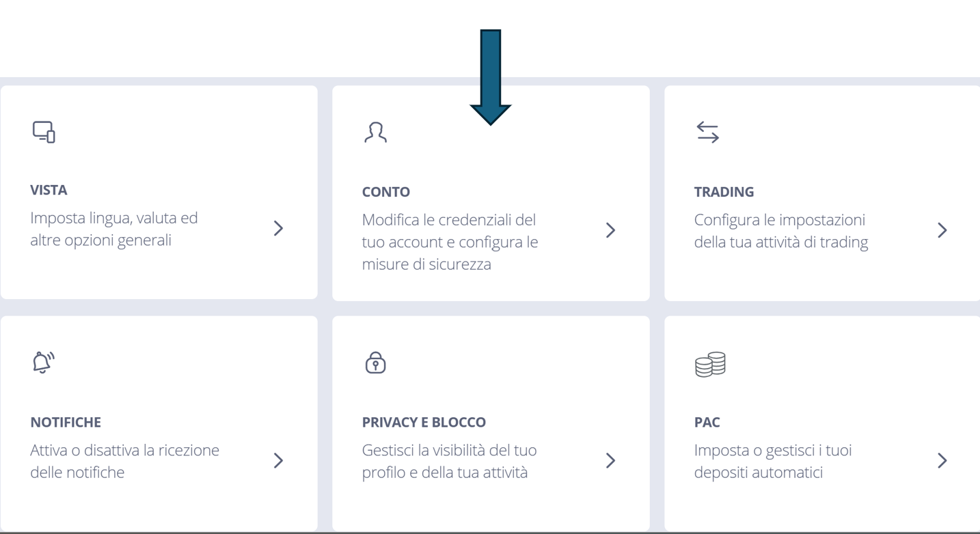Expand Trading via the arrow chevron
980x534 pixels.
[942, 230]
